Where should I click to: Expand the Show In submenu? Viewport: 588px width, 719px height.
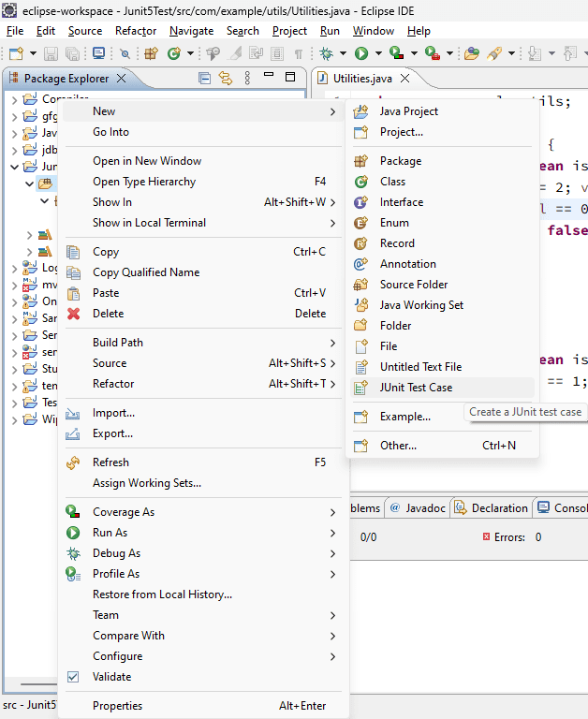point(203,202)
